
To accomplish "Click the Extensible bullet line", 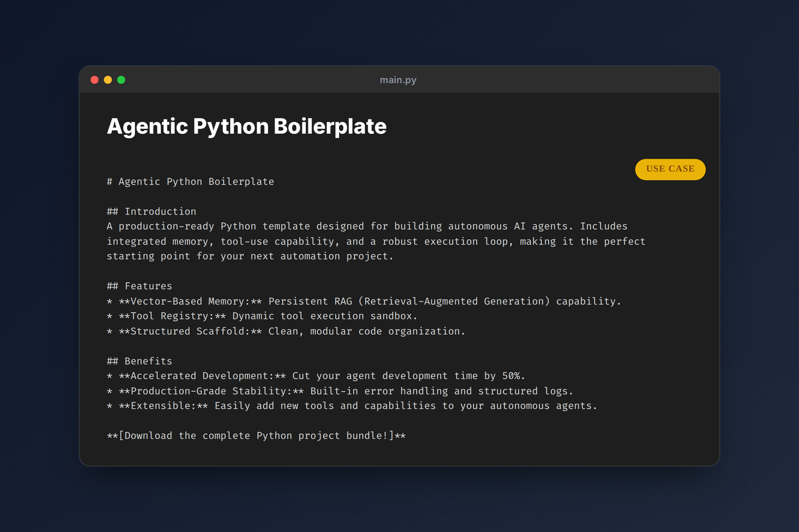I will tap(352, 406).
